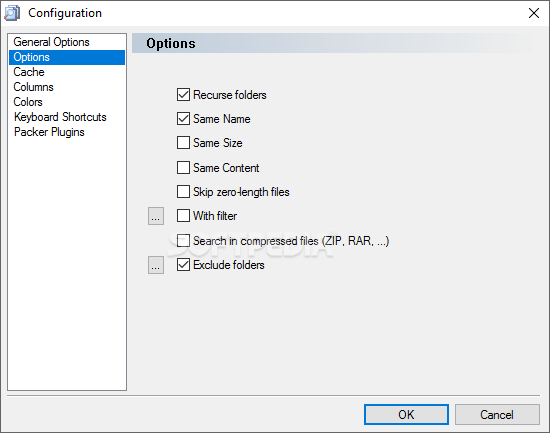Uncheck the Recurse folders checkbox
This screenshot has height=433, width=550.
[183, 95]
